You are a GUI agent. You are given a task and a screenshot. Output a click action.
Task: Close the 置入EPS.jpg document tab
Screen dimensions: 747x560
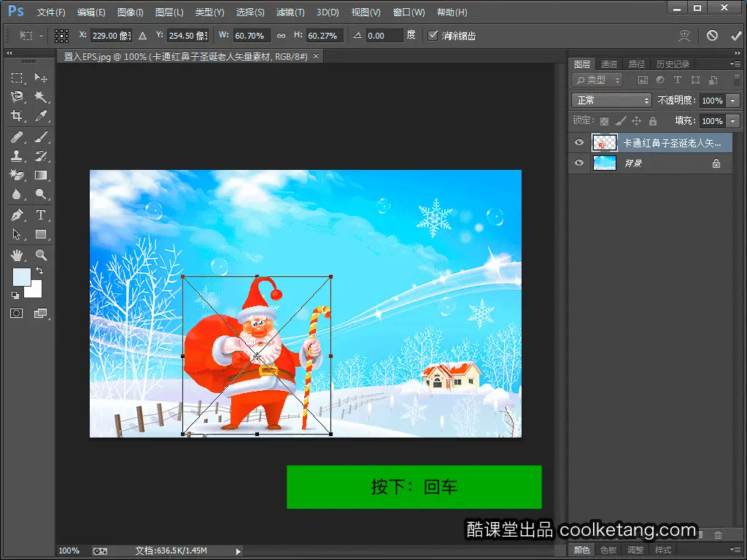pyautogui.click(x=315, y=56)
